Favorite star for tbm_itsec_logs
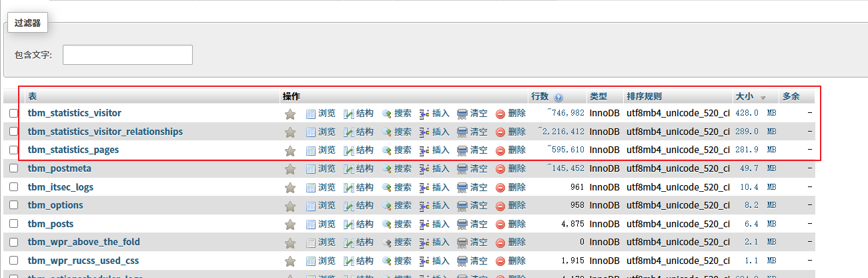868x278 pixels. pos(290,187)
